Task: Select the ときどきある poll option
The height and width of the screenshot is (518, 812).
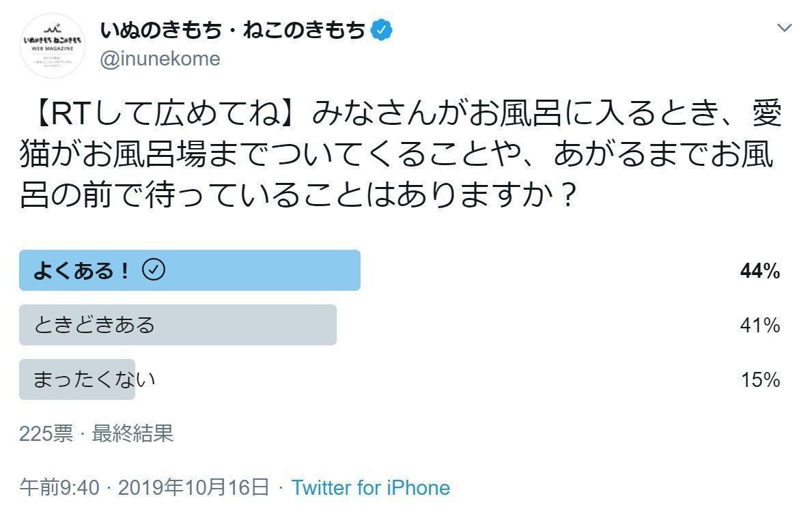Action: 178,326
